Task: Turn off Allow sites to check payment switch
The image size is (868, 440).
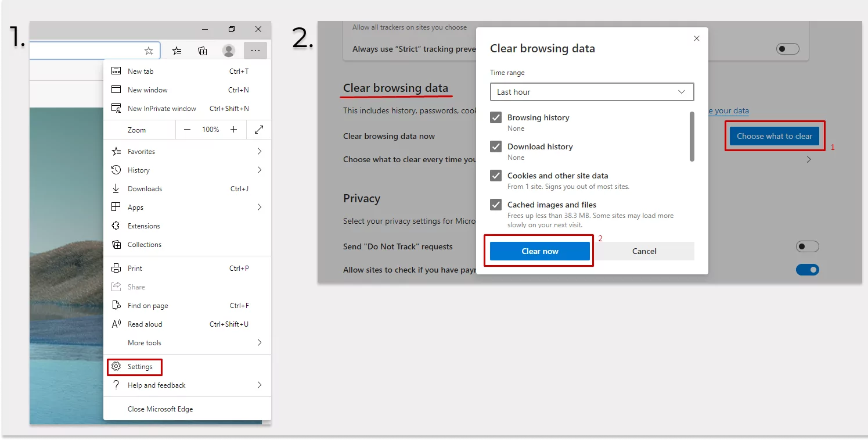Action: pyautogui.click(x=808, y=270)
